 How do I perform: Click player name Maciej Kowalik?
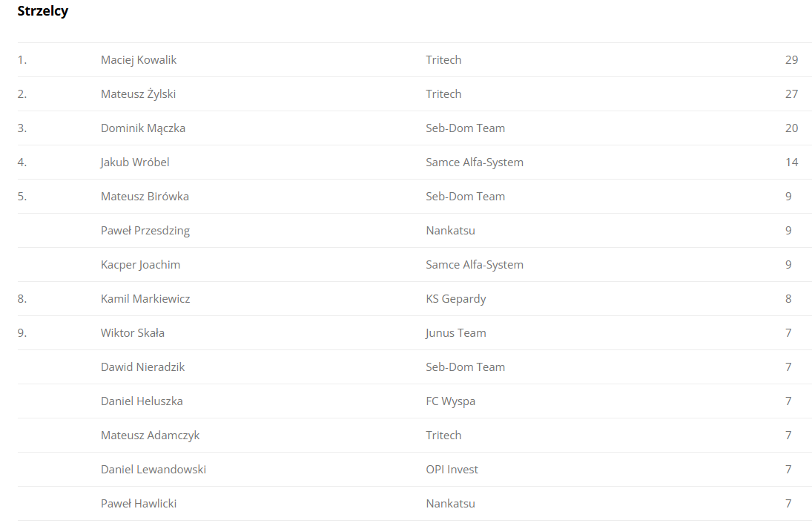138,60
